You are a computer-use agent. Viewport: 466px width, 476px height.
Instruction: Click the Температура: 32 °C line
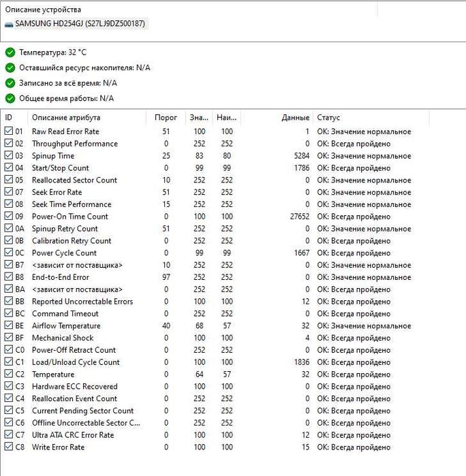point(53,52)
